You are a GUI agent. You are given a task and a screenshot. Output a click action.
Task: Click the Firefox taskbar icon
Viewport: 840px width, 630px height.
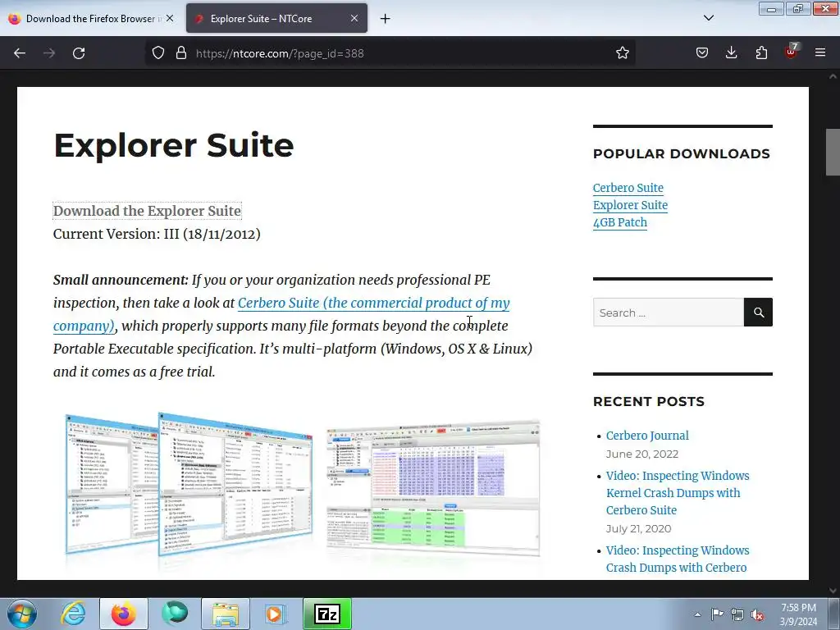point(124,614)
